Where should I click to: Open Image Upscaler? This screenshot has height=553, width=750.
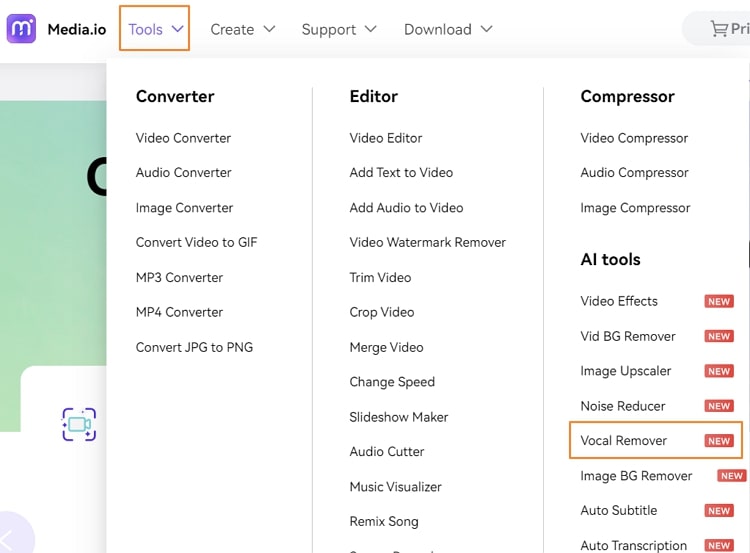coord(626,371)
